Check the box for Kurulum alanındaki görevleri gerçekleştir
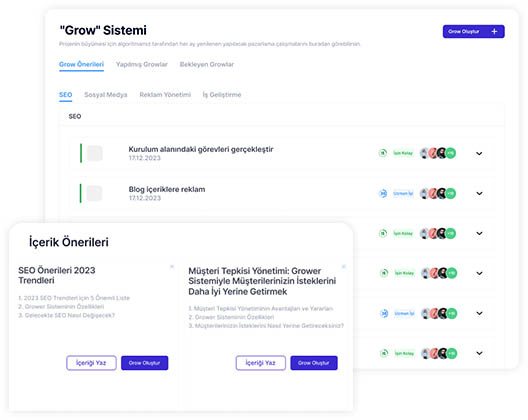Image resolution: width=528 pixels, height=420 pixels. coord(95,153)
